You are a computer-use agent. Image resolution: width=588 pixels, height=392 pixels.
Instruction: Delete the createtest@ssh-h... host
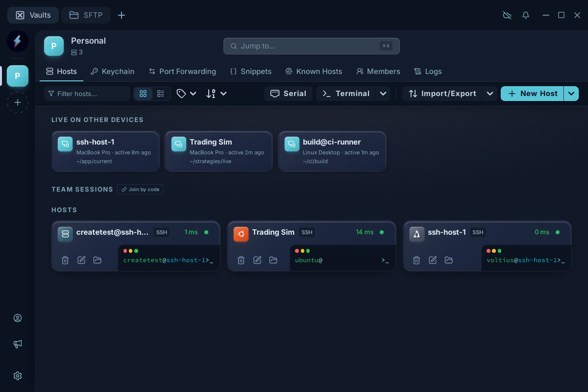pyautogui.click(x=65, y=260)
